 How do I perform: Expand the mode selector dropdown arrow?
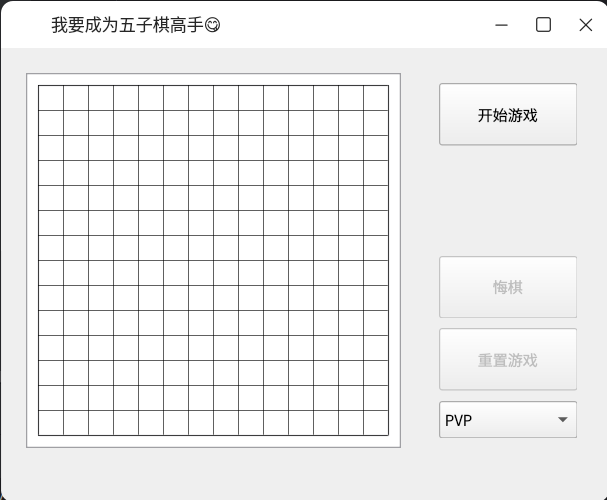(563, 420)
